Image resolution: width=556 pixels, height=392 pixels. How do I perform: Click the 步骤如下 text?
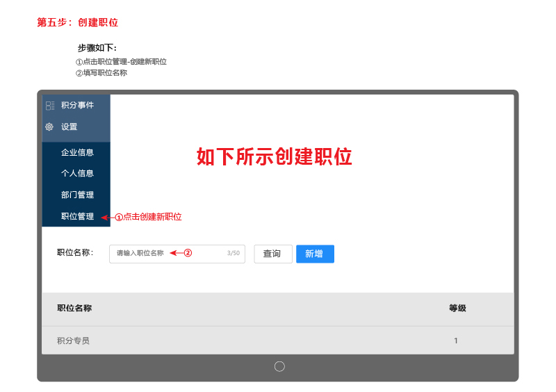(x=97, y=48)
